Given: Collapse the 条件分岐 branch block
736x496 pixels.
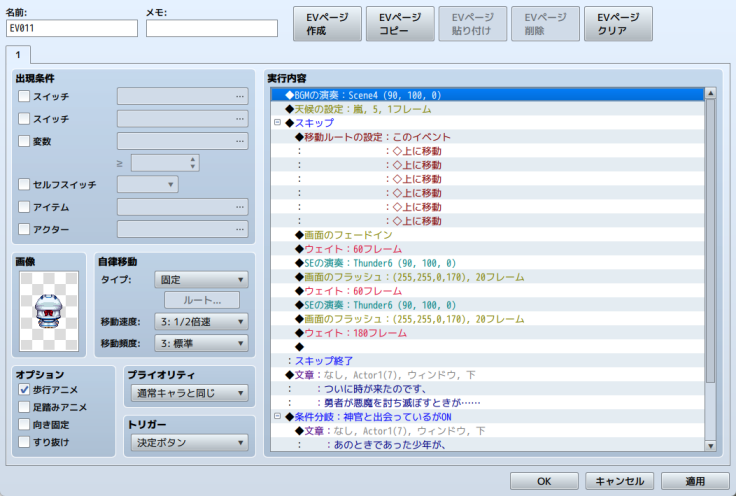Looking at the screenshot, I should pyautogui.click(x=278, y=417).
